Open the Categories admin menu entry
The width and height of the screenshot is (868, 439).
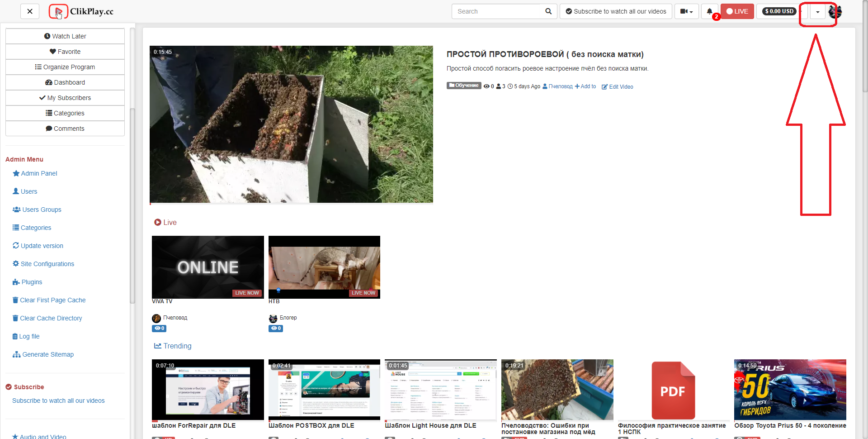pos(35,228)
